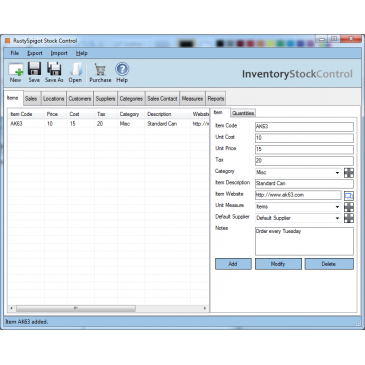Screen dimensions: 365x365
Task: Switch to the Sales tab
Action: (x=31, y=99)
